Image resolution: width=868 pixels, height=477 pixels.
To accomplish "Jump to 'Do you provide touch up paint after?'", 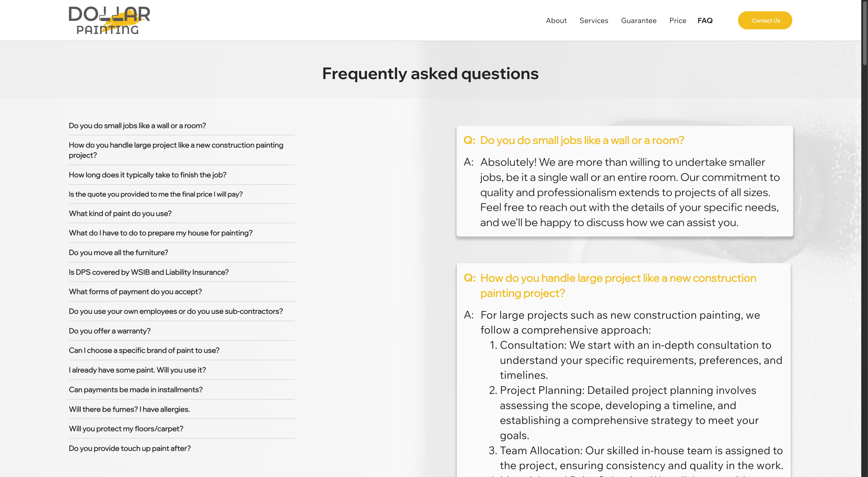I will tap(130, 448).
